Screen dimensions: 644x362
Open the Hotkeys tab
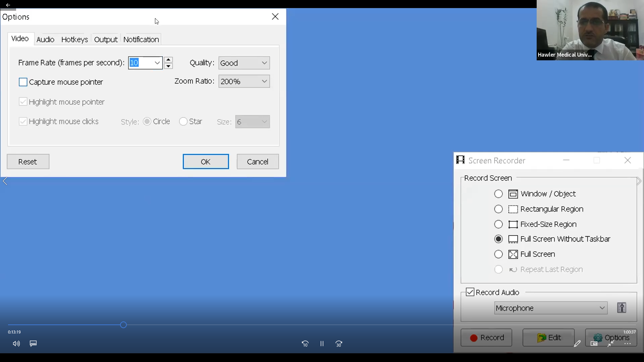point(74,40)
